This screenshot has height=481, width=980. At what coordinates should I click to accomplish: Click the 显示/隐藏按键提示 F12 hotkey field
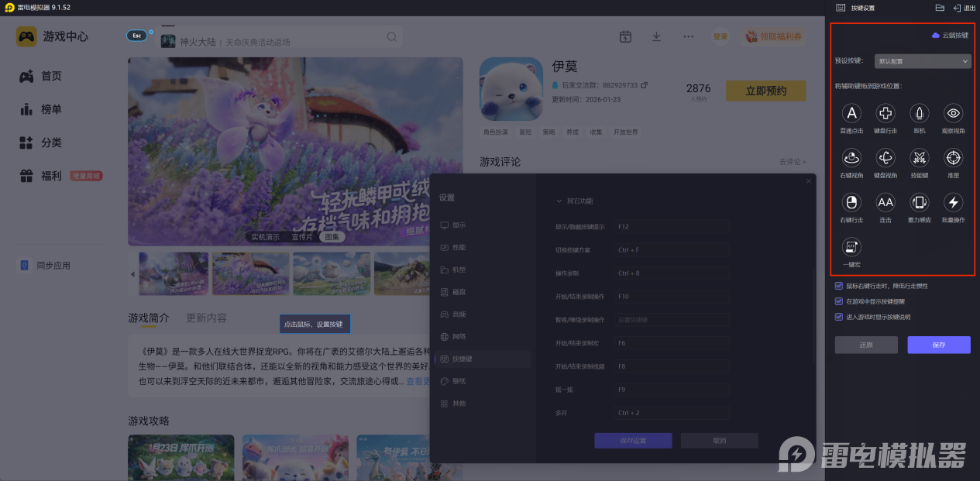pos(671,227)
